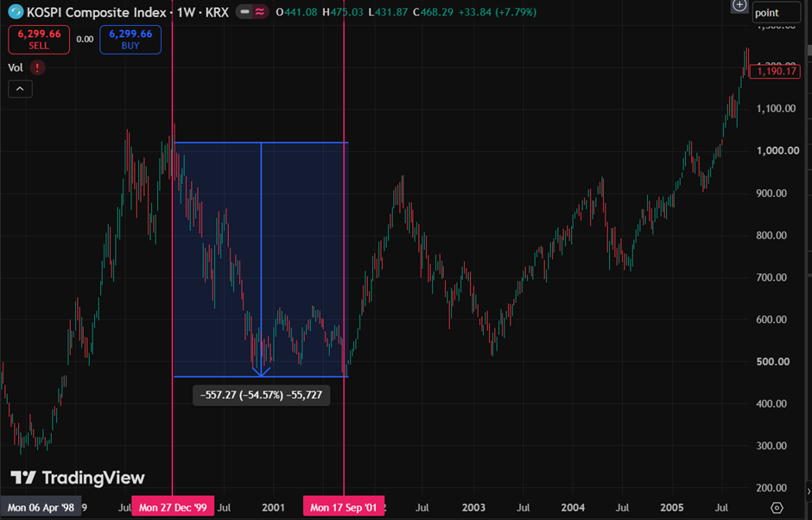
Task: Click the Mon 17 Sep '01 date label
Action: click(344, 507)
